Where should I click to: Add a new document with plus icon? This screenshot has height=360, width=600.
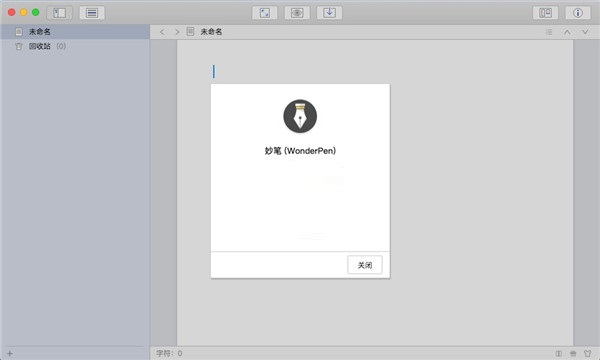[x=10, y=353]
